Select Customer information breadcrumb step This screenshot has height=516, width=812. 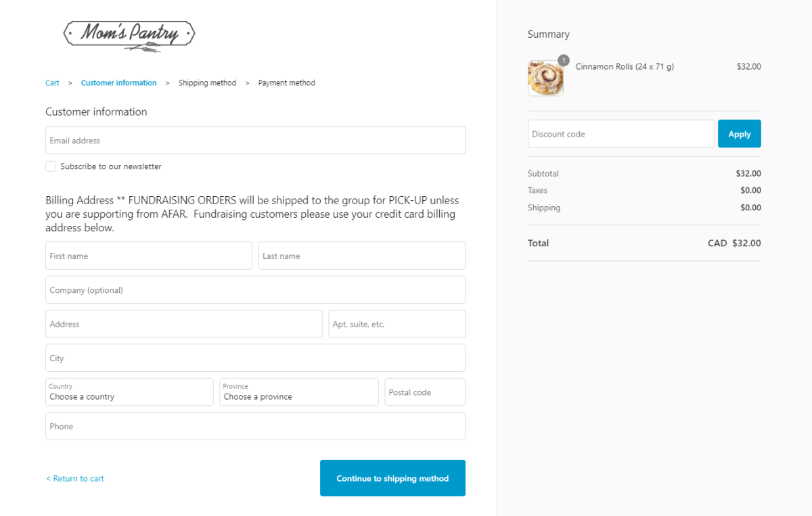coord(118,83)
